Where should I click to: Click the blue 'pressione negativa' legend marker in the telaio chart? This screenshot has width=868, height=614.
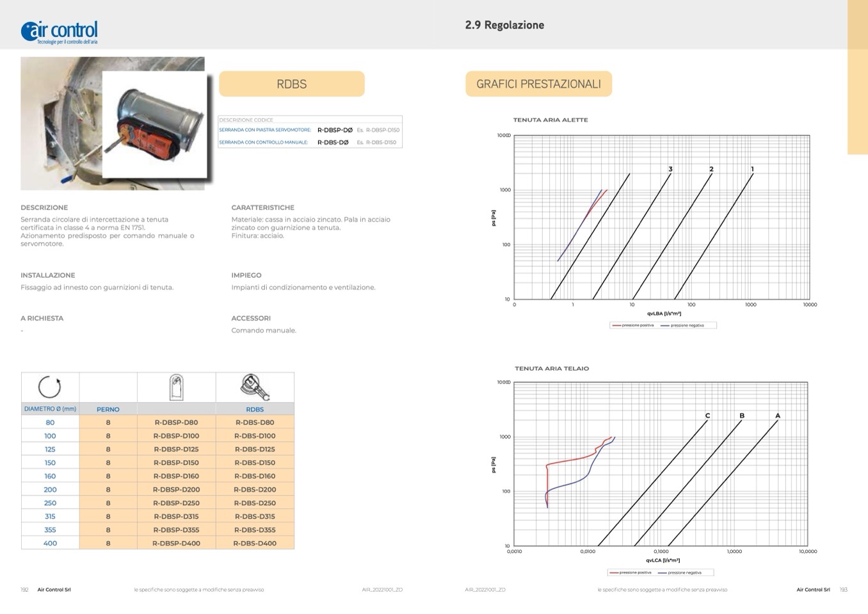pos(662,572)
